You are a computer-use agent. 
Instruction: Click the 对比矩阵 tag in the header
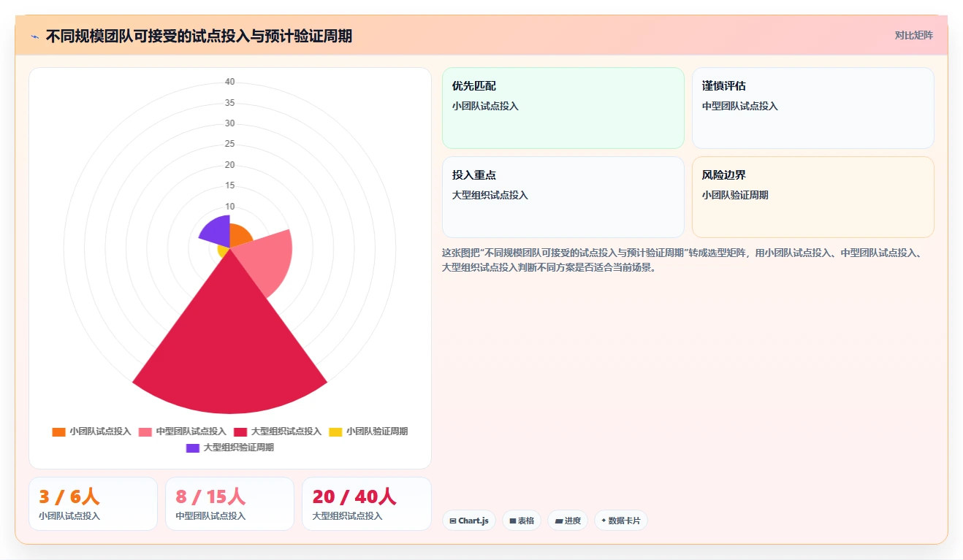(914, 35)
